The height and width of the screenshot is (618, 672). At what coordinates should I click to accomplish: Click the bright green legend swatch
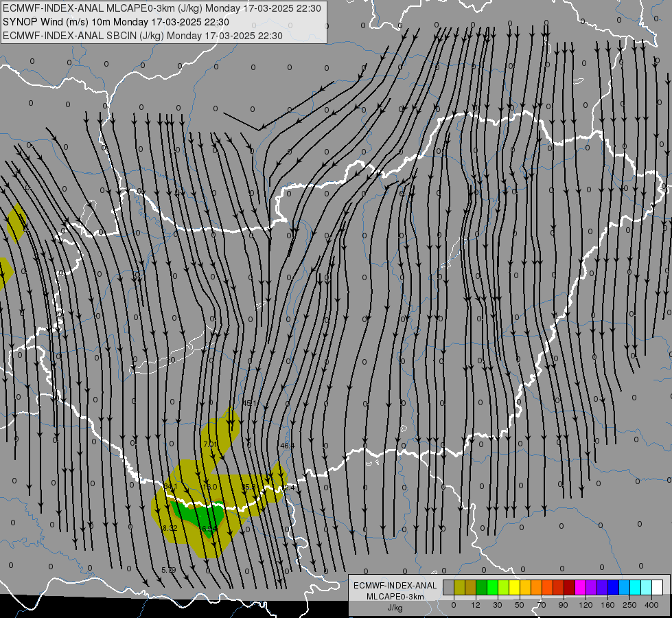493,588
